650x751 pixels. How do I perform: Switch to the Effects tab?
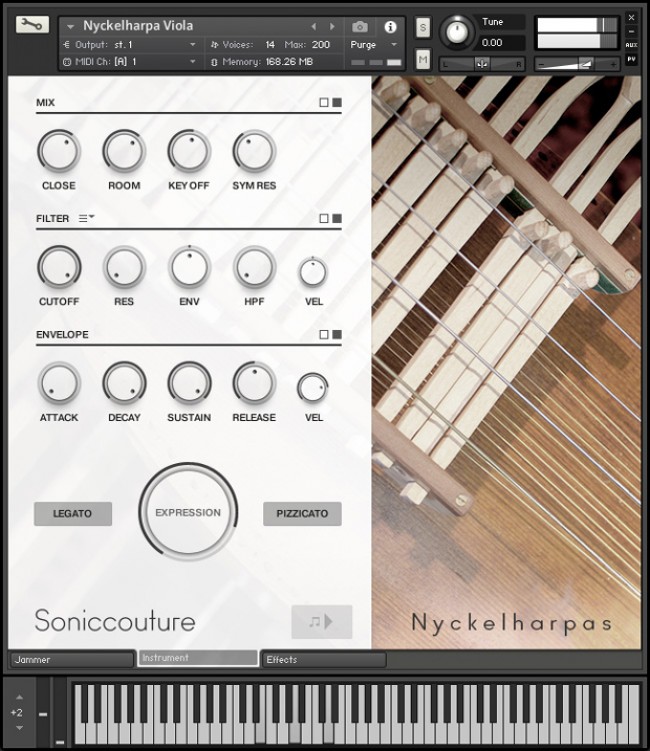point(323,659)
